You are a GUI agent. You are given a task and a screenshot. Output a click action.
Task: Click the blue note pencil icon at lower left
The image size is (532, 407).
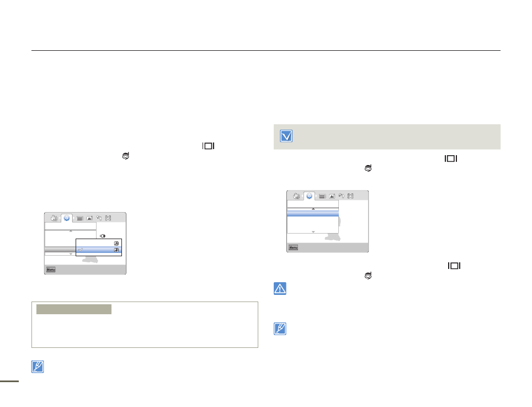pos(38,366)
